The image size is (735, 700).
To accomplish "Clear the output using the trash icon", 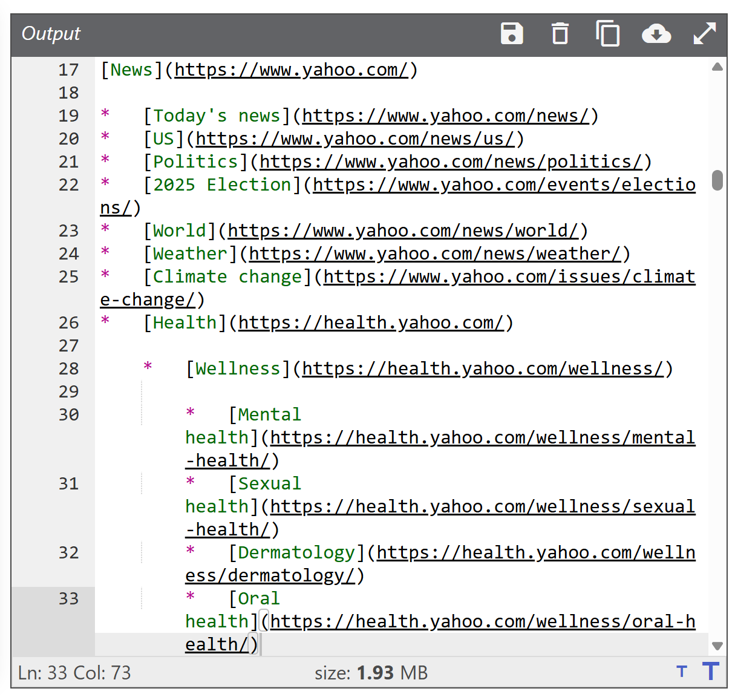I will coord(560,34).
